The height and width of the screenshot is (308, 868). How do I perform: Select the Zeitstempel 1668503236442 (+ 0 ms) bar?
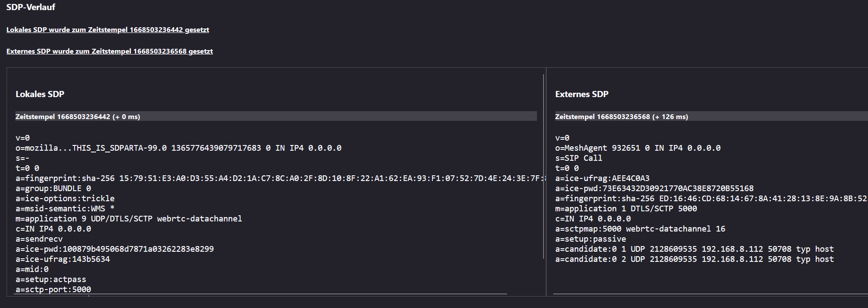point(276,116)
